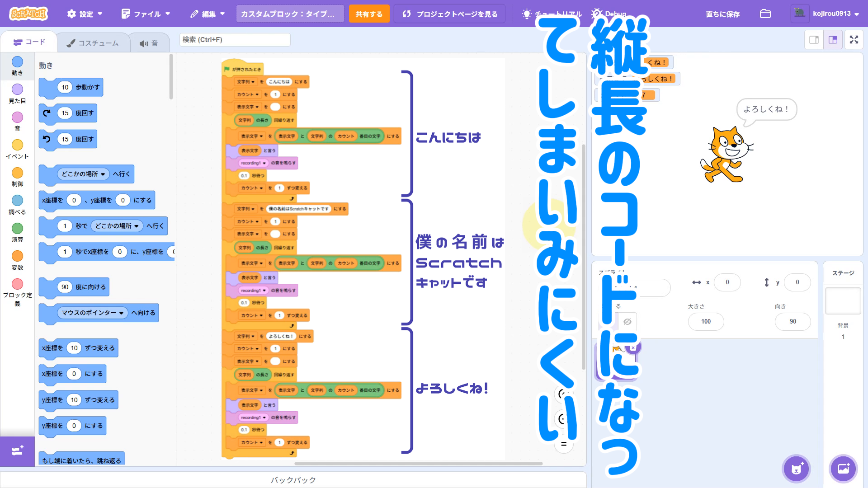Switch to large stage layout

point(833,40)
